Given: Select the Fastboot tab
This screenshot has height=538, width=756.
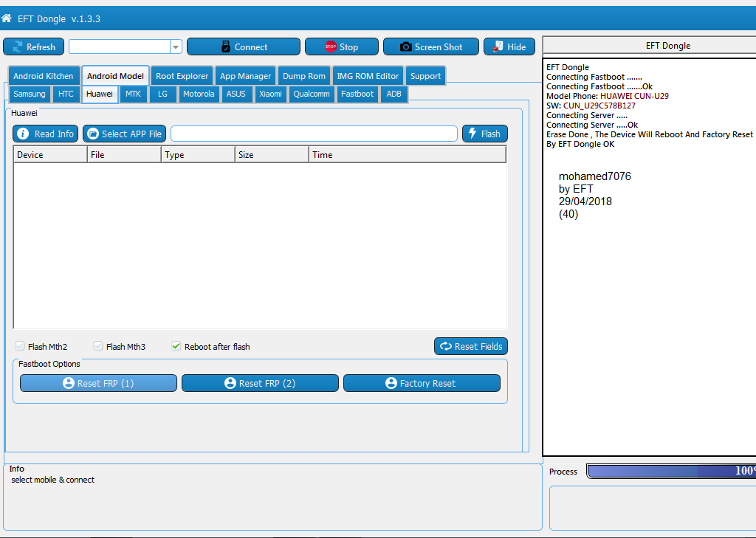Looking at the screenshot, I should coord(357,94).
